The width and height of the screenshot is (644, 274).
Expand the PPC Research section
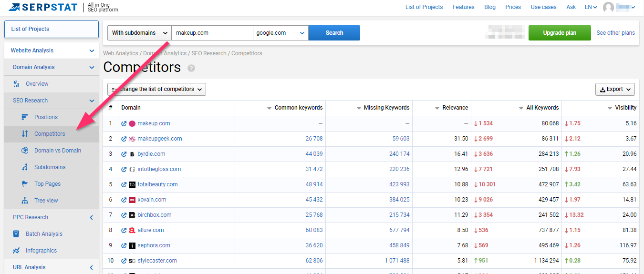point(52,217)
